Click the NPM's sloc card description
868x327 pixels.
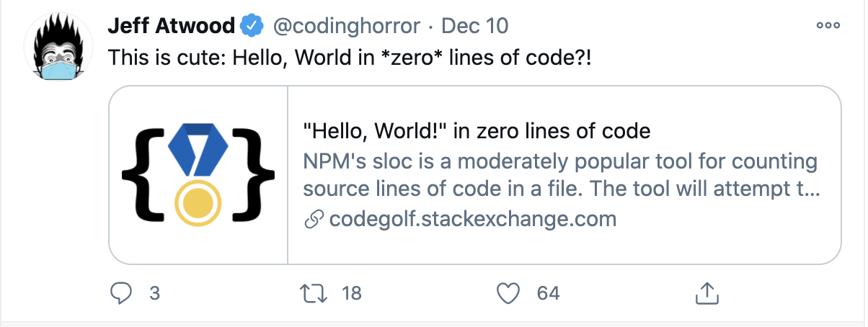point(560,175)
